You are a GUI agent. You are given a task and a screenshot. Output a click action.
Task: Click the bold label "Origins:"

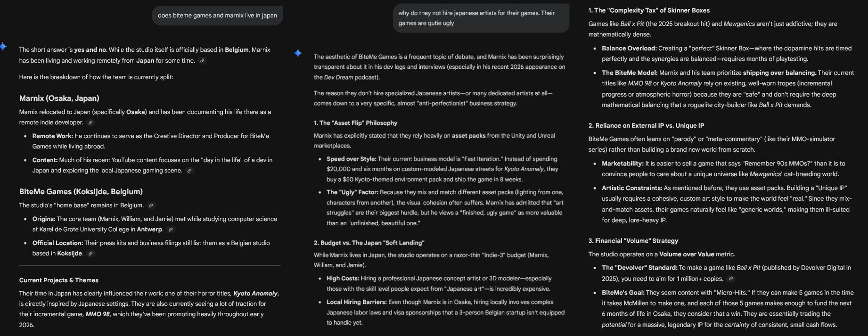point(43,219)
